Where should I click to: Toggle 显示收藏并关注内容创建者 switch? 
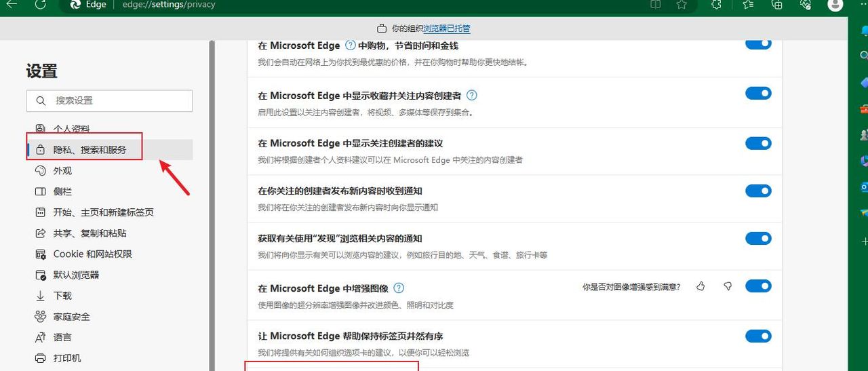[758, 94]
